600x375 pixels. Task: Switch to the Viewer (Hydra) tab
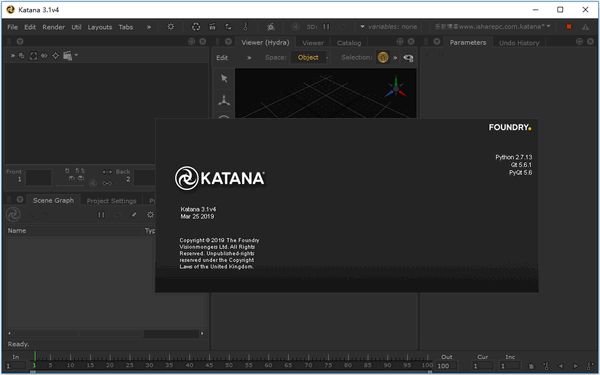click(x=265, y=42)
